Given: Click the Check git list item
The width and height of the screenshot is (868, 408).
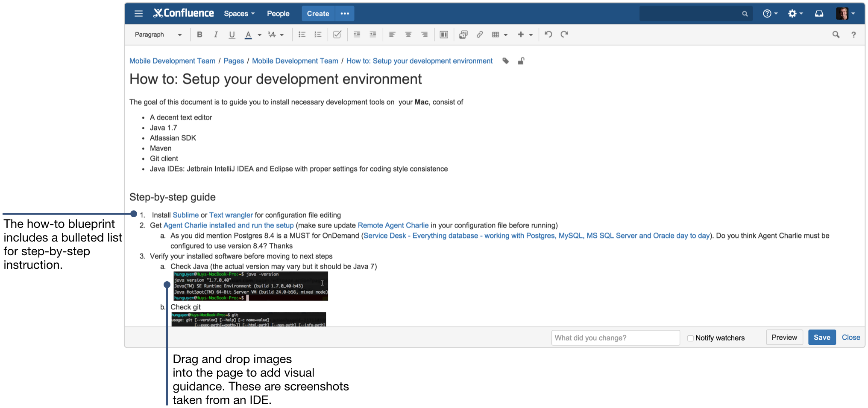Looking at the screenshot, I should click(x=185, y=307).
